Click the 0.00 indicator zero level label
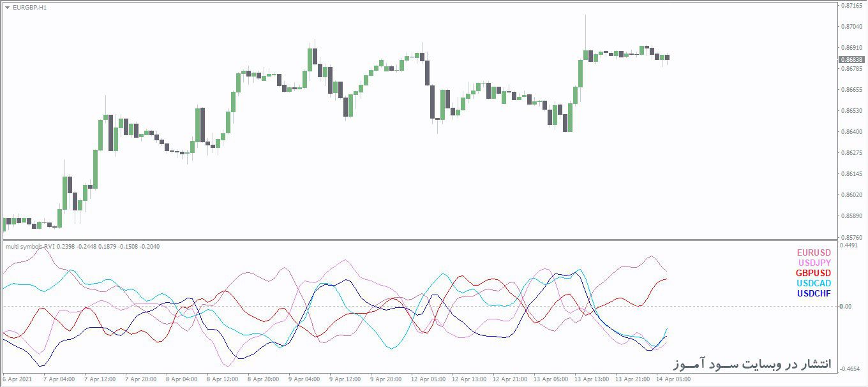The width and height of the screenshot is (868, 387). [845, 307]
